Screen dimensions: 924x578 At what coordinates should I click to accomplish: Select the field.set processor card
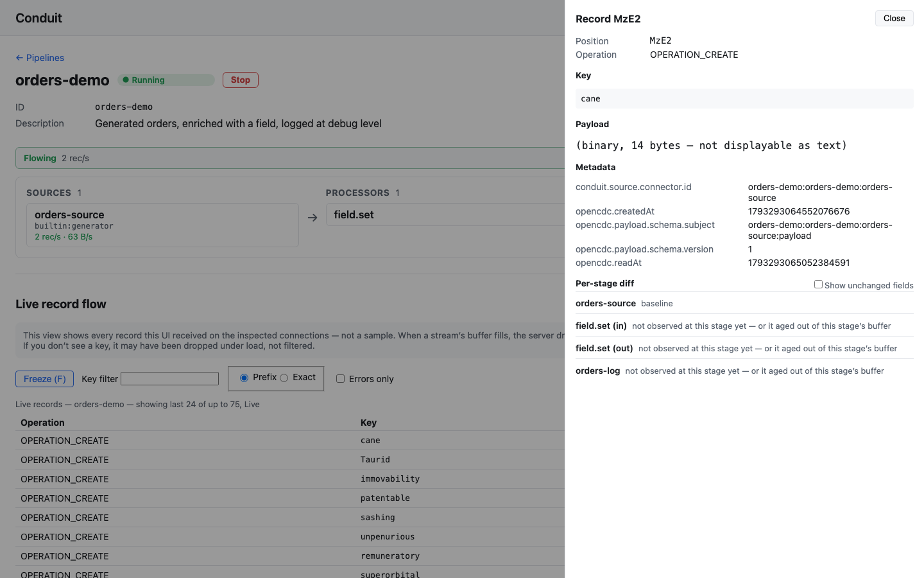point(445,215)
